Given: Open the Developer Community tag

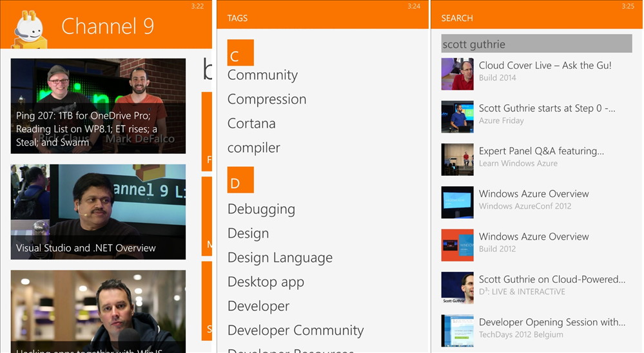Looking at the screenshot, I should point(296,330).
